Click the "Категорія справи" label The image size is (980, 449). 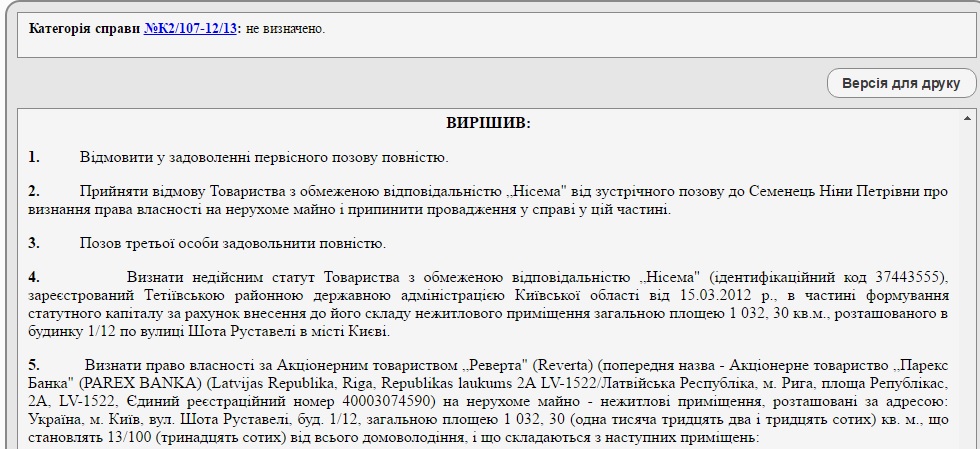tap(85, 28)
